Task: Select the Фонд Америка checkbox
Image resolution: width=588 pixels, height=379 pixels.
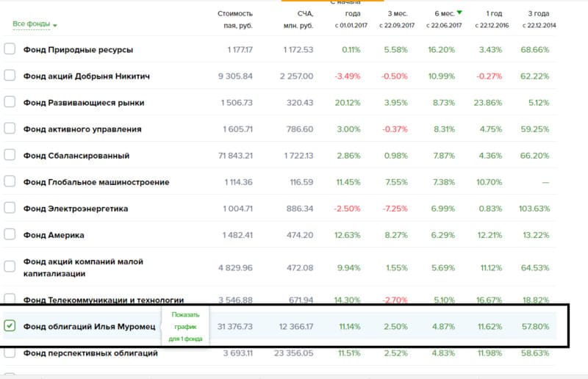Action: coord(10,234)
